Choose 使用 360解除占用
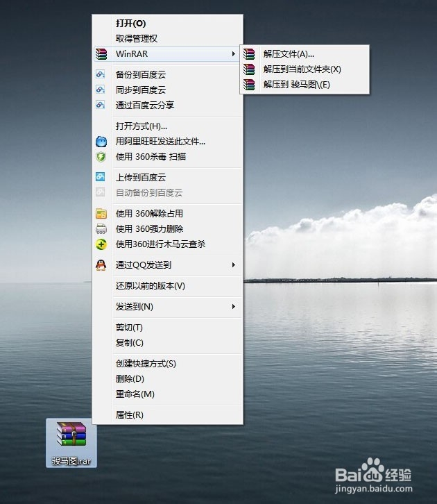This screenshot has height=504, width=437. [x=167, y=213]
